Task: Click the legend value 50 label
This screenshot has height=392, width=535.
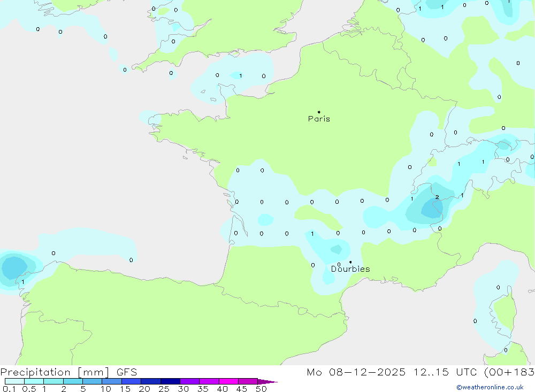Action: coord(261,389)
